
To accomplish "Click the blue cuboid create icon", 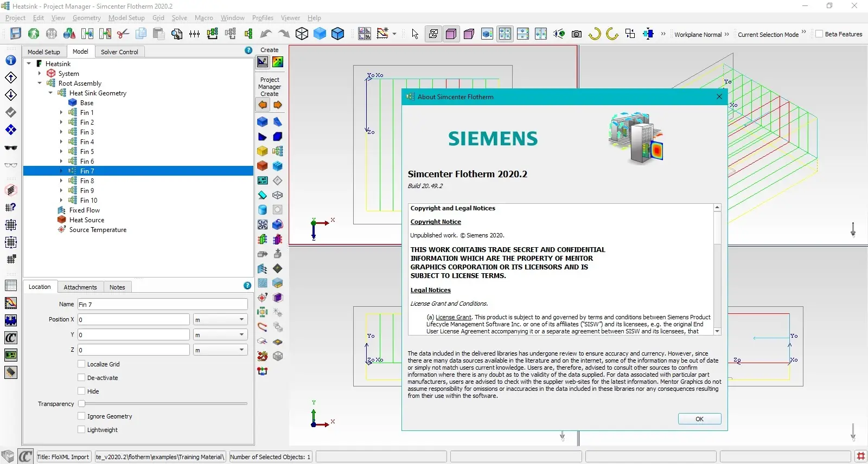I will 263,122.
